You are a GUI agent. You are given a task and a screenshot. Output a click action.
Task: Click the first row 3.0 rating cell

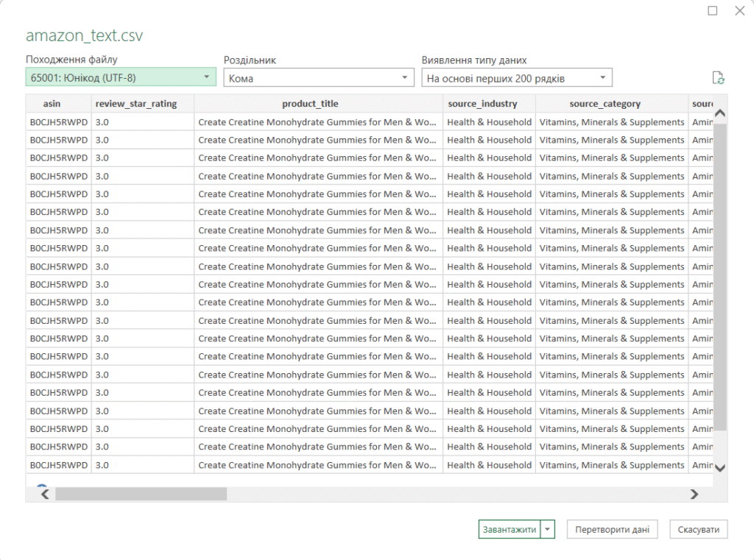click(x=143, y=122)
